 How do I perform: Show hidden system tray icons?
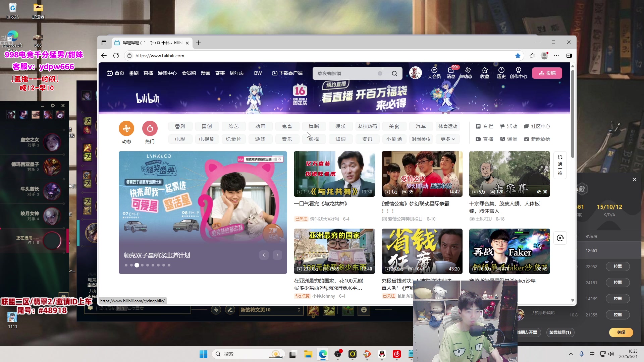tap(571, 354)
